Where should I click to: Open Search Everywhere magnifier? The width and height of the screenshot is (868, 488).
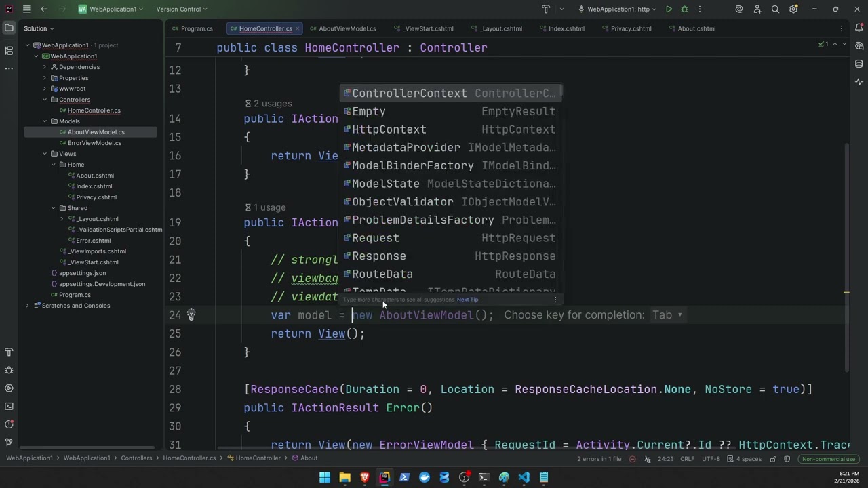pyautogui.click(x=775, y=9)
